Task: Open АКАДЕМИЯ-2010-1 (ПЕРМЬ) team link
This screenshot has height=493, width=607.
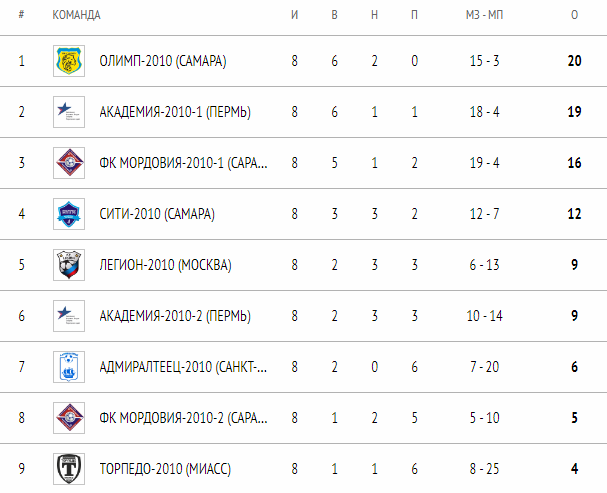Action: click(175, 112)
